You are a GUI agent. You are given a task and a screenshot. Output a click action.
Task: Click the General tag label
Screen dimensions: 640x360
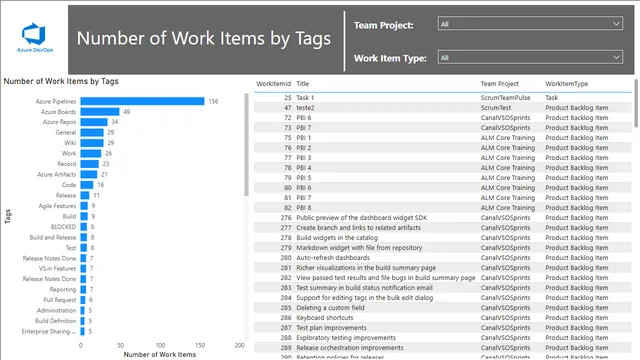click(x=66, y=133)
